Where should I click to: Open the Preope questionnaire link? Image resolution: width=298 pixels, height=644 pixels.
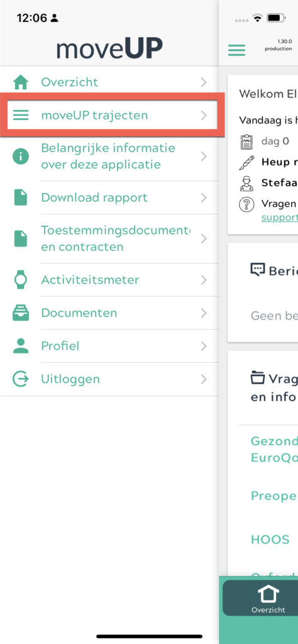(x=274, y=496)
